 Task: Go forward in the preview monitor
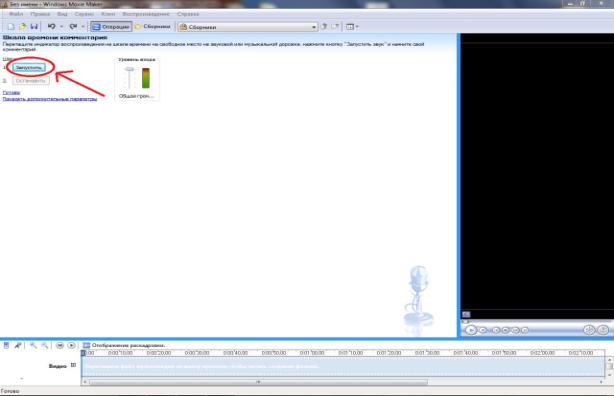(525, 330)
